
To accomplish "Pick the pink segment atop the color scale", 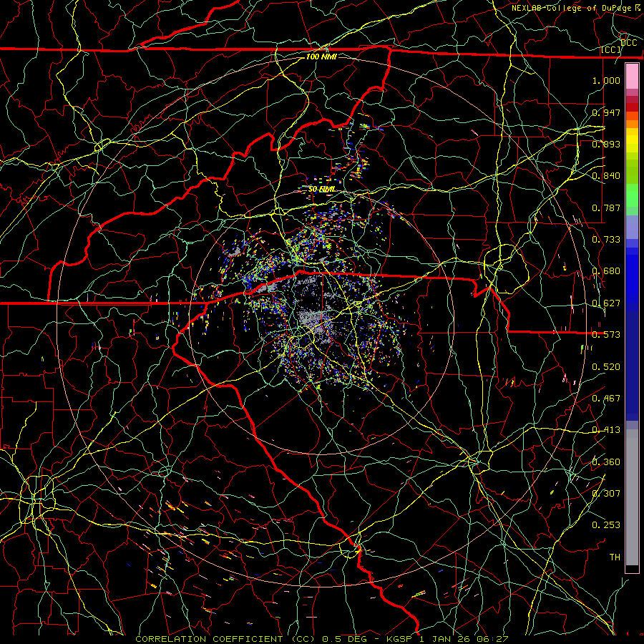I will tap(632, 76).
